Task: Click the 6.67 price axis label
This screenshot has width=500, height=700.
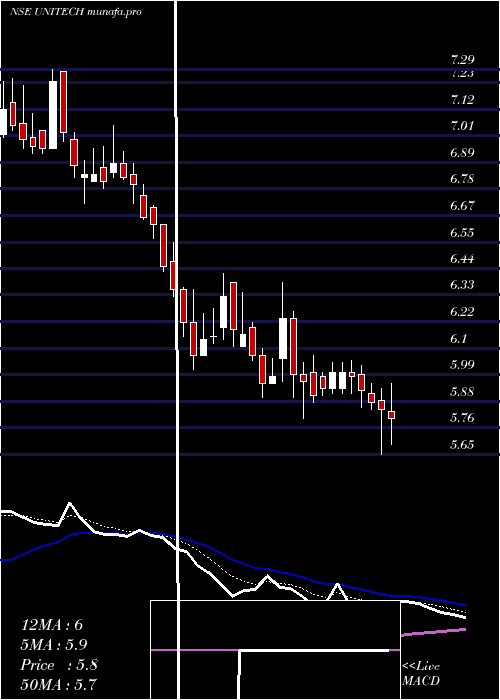Action: click(x=462, y=206)
